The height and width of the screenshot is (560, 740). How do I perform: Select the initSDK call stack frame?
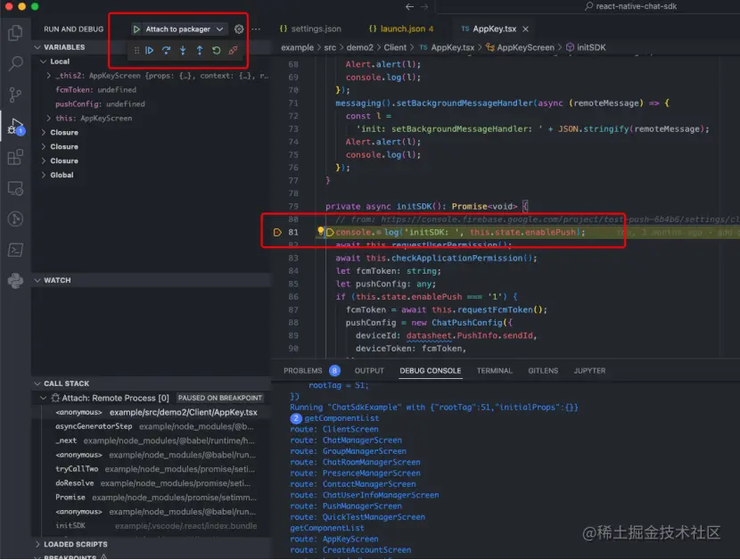pos(151,526)
